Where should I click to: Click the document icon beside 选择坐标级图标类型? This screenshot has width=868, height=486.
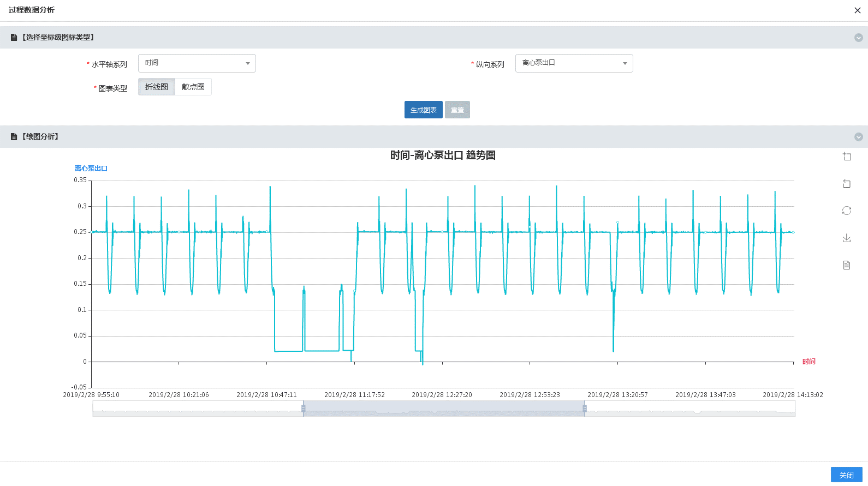click(x=14, y=38)
